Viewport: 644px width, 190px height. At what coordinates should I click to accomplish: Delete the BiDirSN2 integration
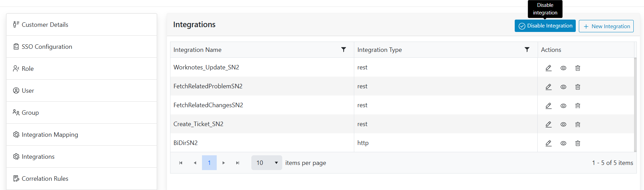(577, 143)
